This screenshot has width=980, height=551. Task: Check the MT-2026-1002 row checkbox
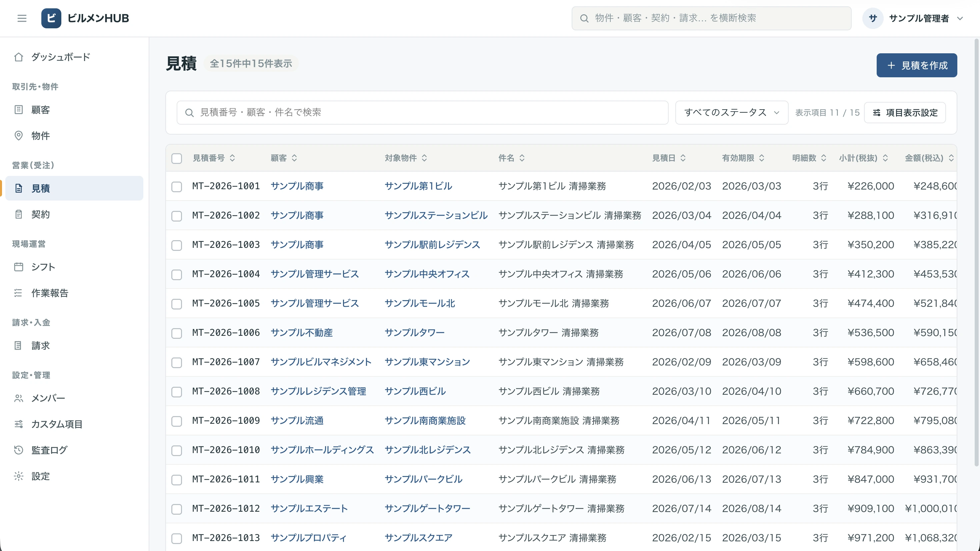pos(177,216)
